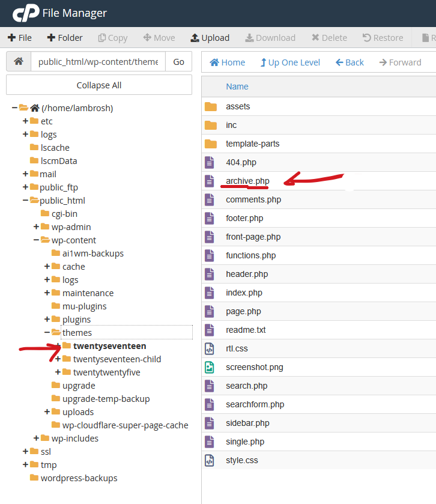Click the 404.php document icon

[210, 162]
